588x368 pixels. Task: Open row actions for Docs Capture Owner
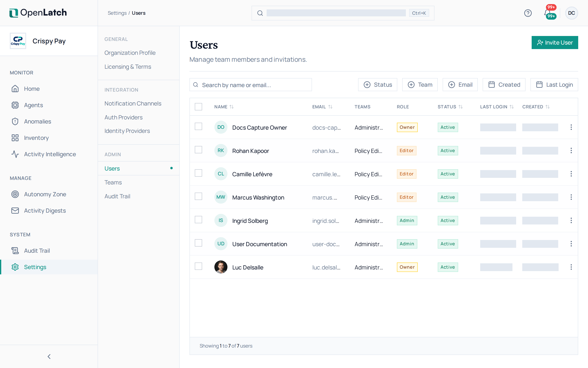coord(571,127)
